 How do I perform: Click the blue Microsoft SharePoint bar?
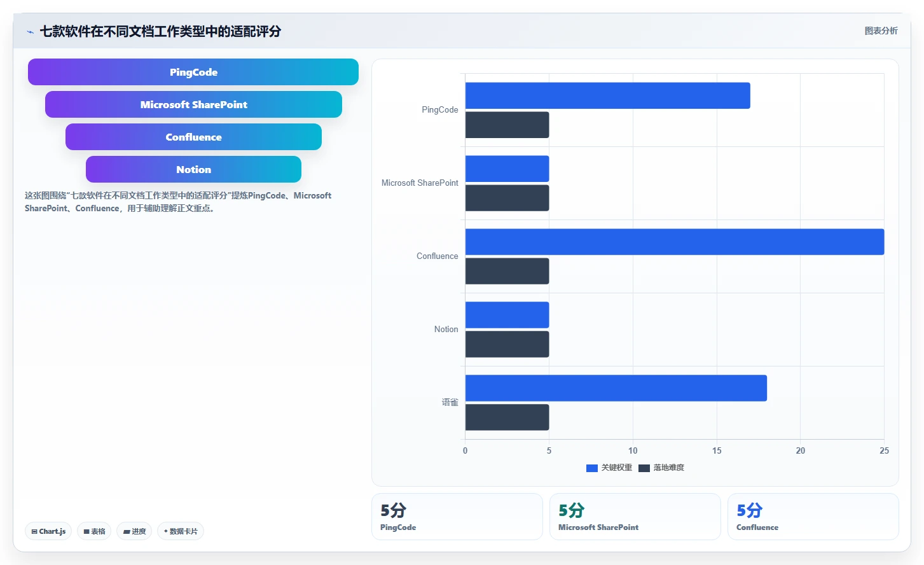(x=507, y=169)
